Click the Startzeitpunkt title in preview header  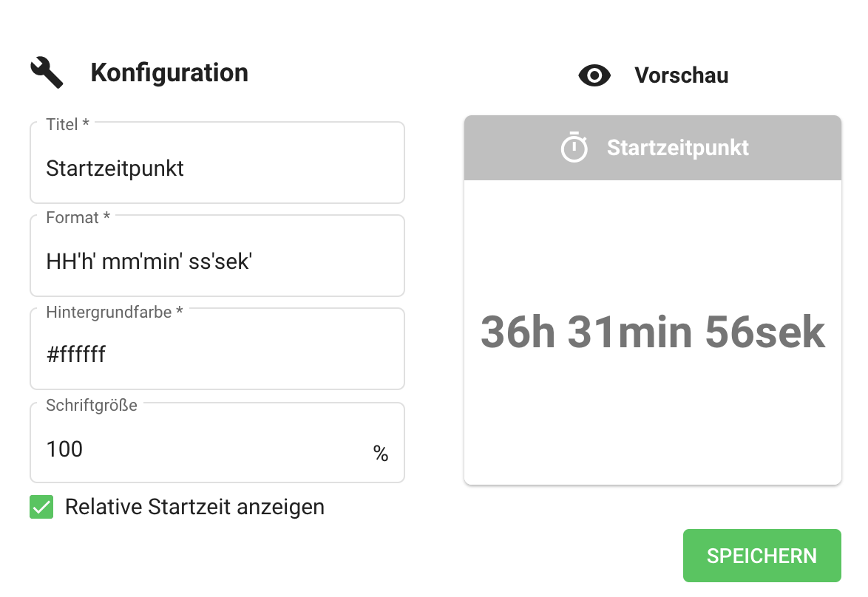[x=677, y=148]
